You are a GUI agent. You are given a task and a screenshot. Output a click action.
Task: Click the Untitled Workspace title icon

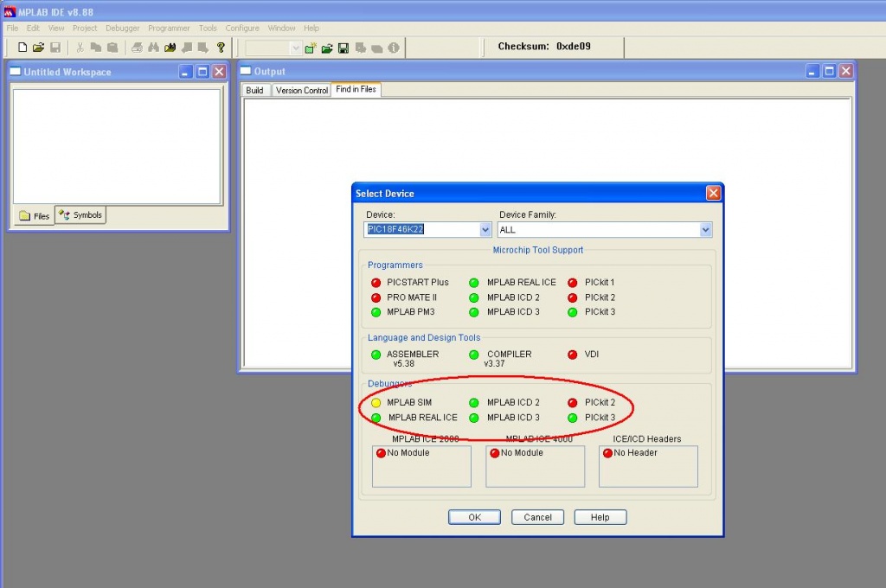tap(16, 72)
